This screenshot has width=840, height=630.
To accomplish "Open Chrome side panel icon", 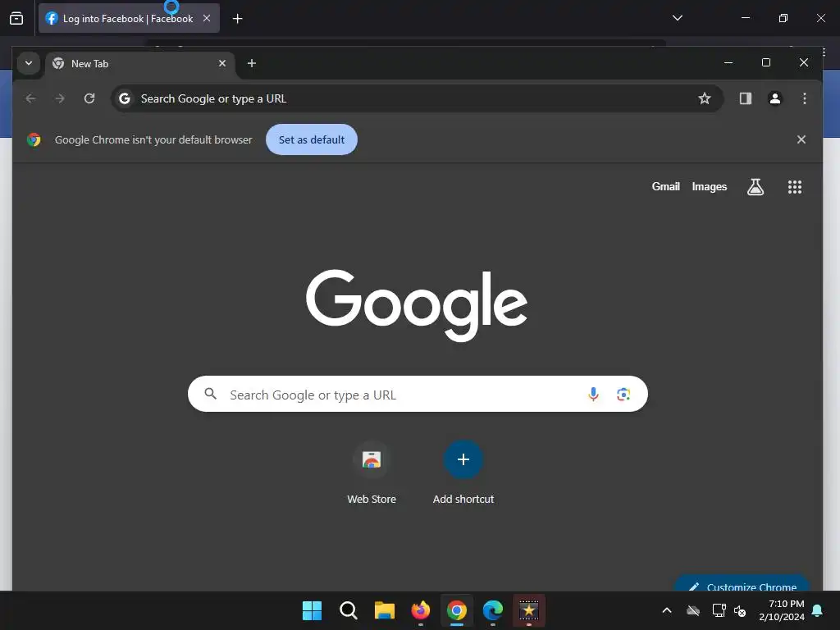I will click(745, 98).
